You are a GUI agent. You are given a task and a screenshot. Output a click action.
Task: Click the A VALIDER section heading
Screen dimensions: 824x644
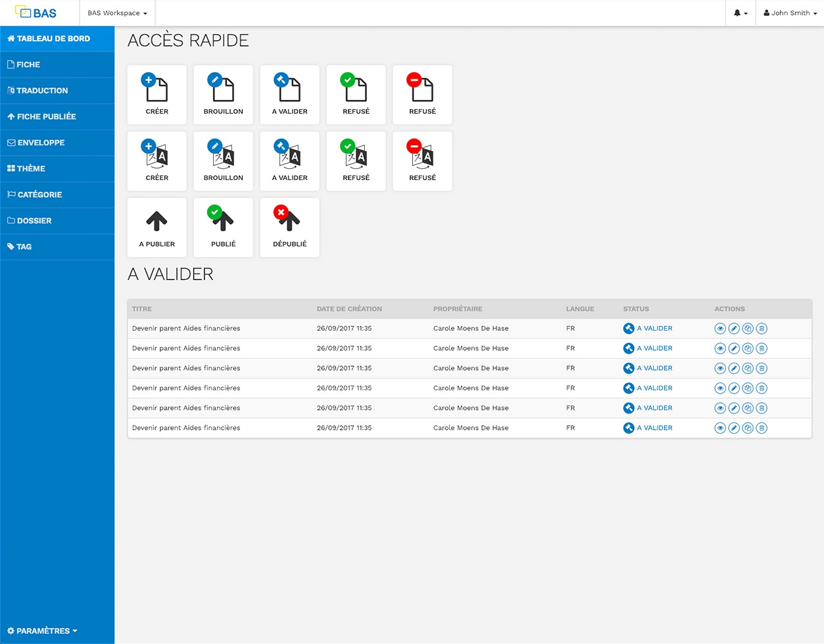coord(170,274)
